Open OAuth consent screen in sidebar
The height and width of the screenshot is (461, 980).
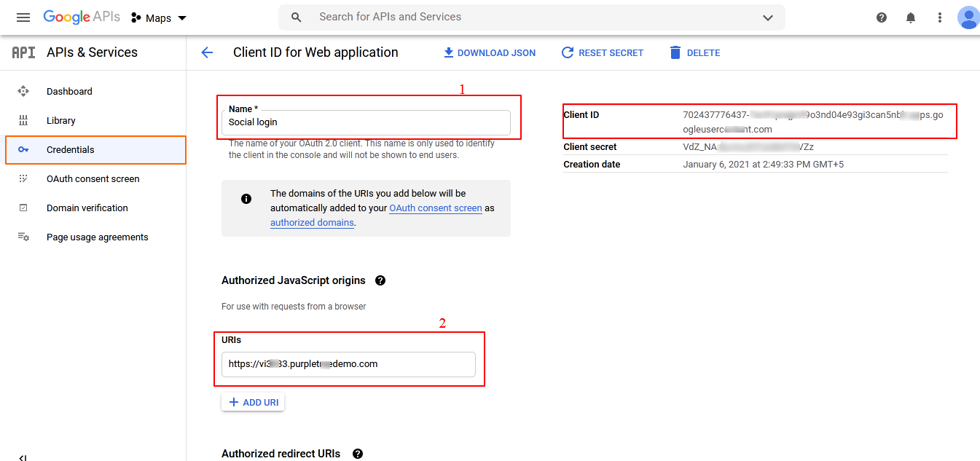(x=93, y=178)
